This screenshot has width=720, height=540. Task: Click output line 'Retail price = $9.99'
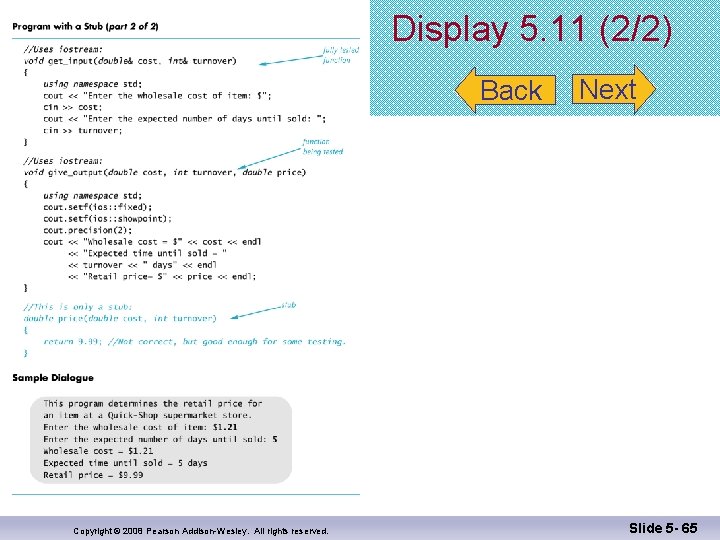pyautogui.click(x=93, y=475)
